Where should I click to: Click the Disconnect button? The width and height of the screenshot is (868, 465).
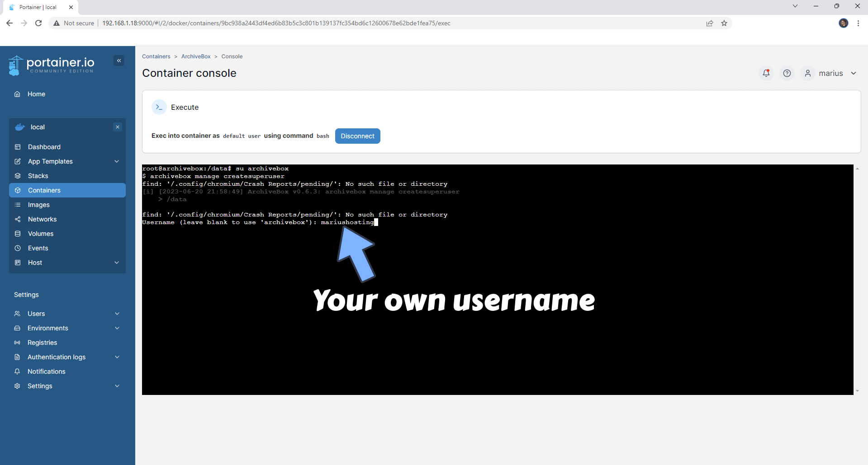tap(357, 136)
